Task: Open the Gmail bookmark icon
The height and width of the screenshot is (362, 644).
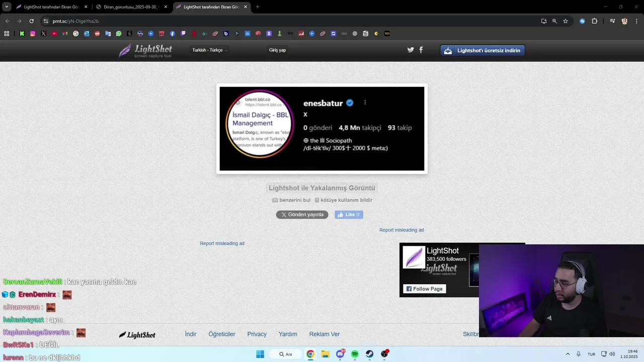Action: [x=65, y=34]
